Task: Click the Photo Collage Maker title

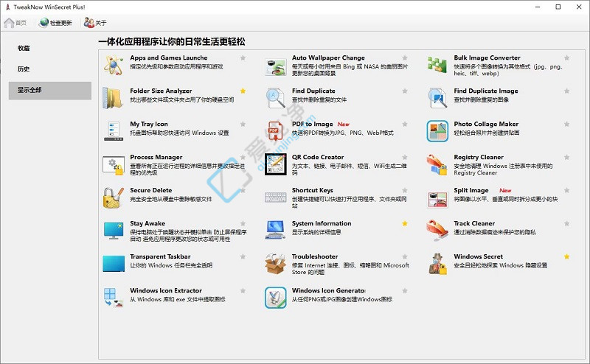Action: (486, 124)
